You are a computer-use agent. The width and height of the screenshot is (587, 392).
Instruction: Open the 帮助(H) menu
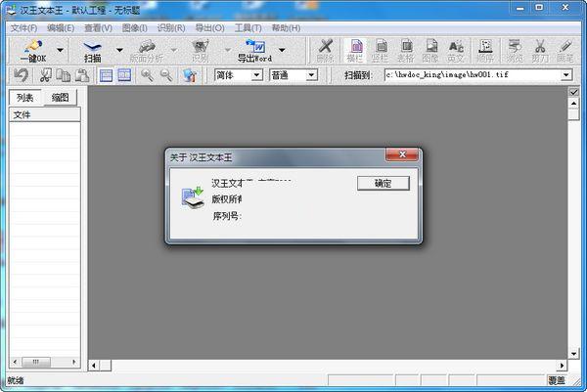tap(286, 28)
